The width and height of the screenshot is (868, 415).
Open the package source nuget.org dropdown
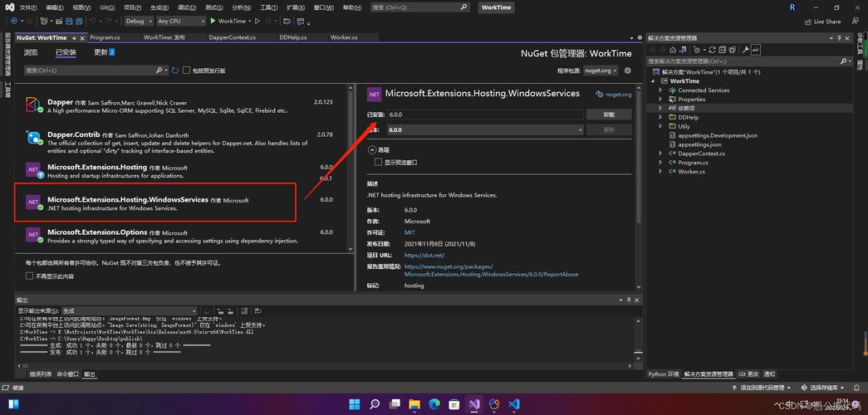601,71
